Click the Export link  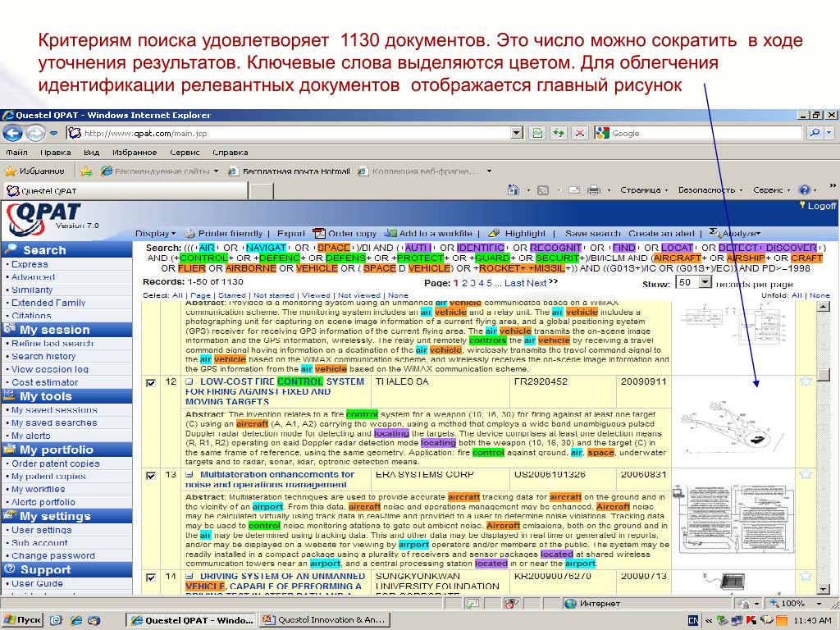[291, 234]
